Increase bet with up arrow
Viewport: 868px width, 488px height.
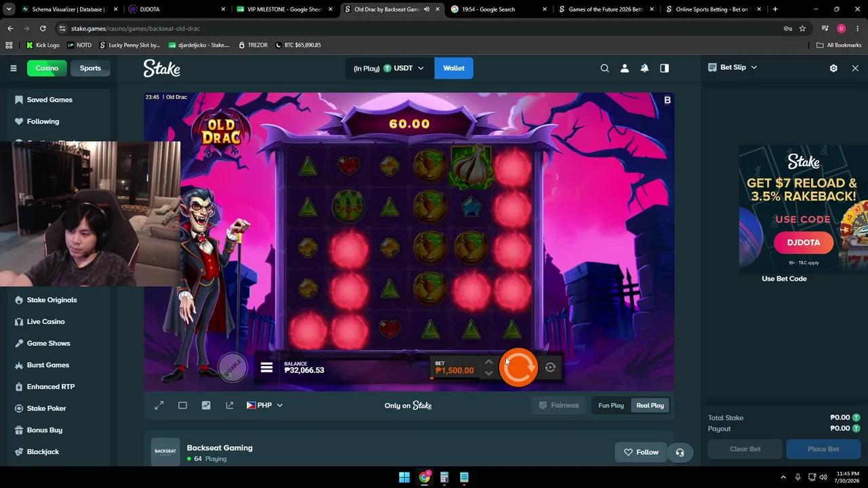488,362
